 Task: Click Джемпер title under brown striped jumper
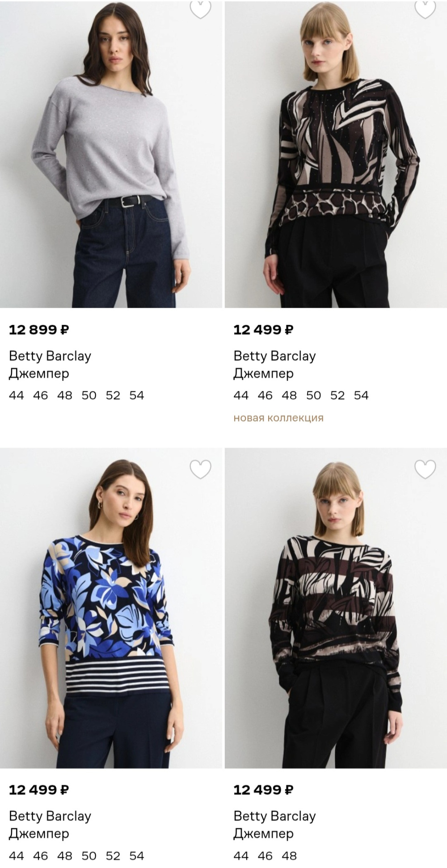tap(263, 834)
